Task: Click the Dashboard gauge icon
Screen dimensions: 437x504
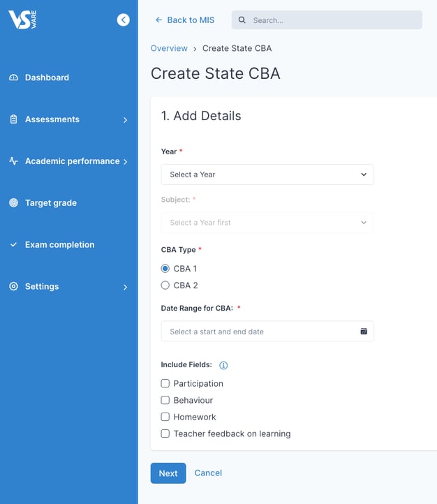Action: coord(13,77)
